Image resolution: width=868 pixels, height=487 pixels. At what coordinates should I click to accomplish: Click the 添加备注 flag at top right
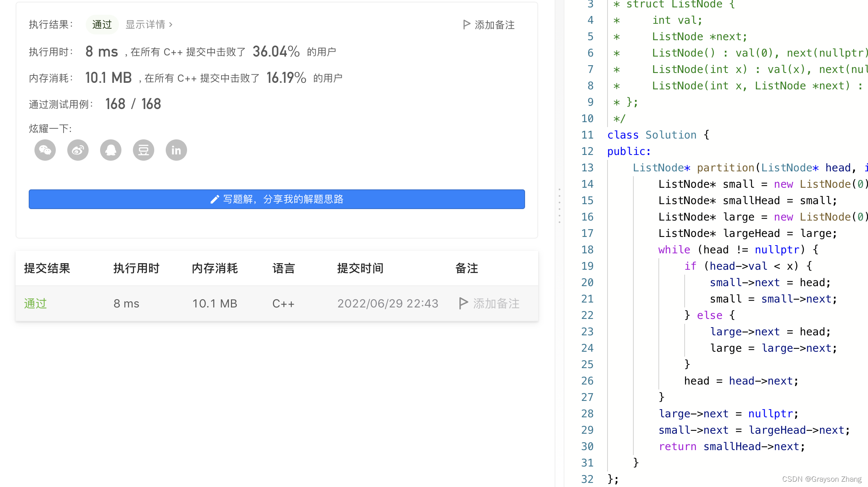tap(489, 25)
